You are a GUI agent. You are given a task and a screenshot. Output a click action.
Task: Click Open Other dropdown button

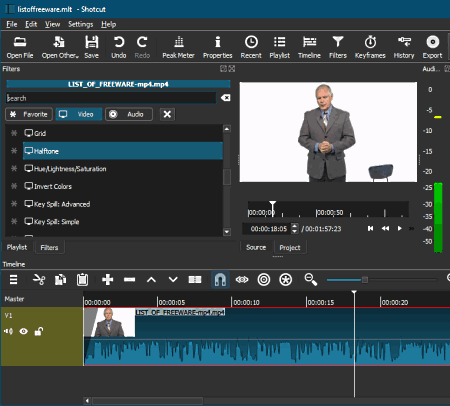[60, 47]
